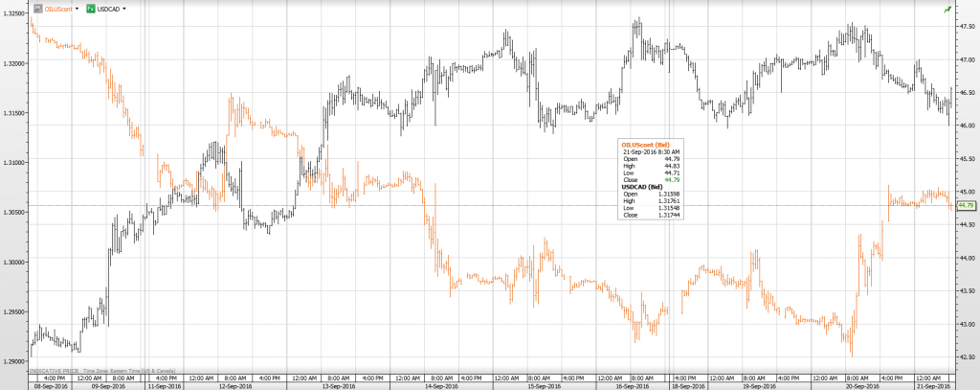Click the 1.32500 value on left axis
980x390 pixels.
(x=13, y=13)
